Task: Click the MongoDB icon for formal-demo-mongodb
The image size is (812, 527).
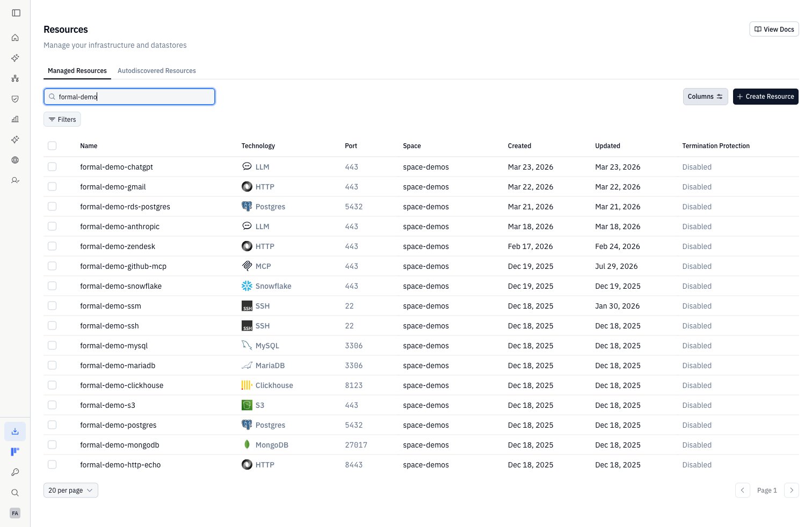Action: coord(247,445)
